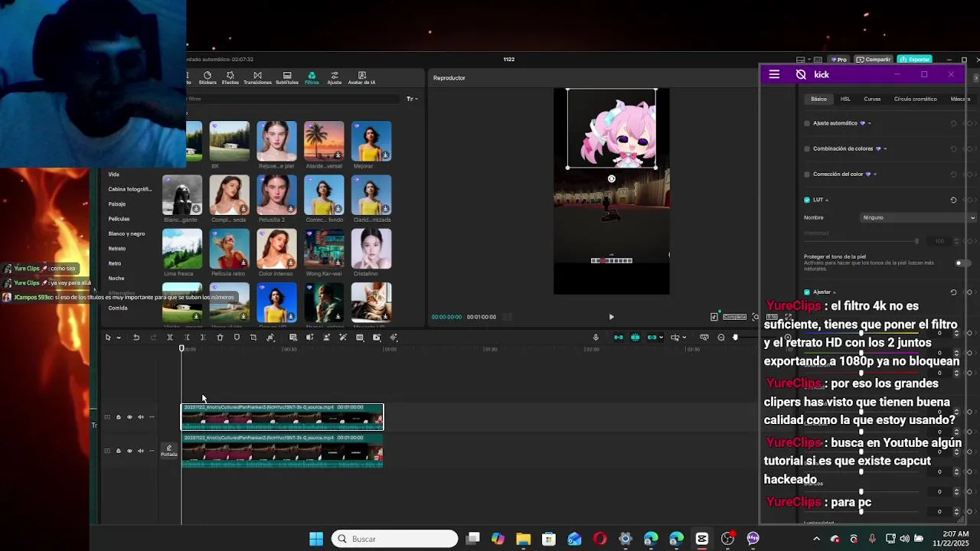980x551 pixels.
Task: Click the undo arrow in the timeline toolbar
Action: click(136, 337)
